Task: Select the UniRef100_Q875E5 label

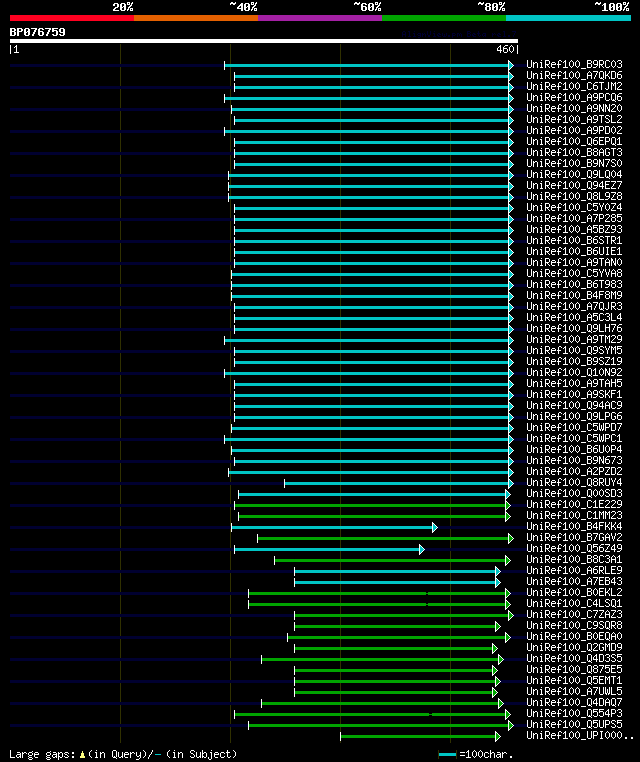Action: coord(574,669)
